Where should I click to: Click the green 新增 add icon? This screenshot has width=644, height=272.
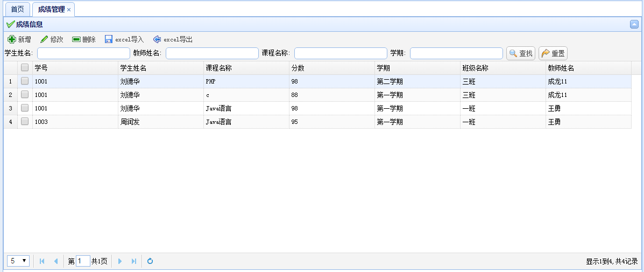coord(11,39)
